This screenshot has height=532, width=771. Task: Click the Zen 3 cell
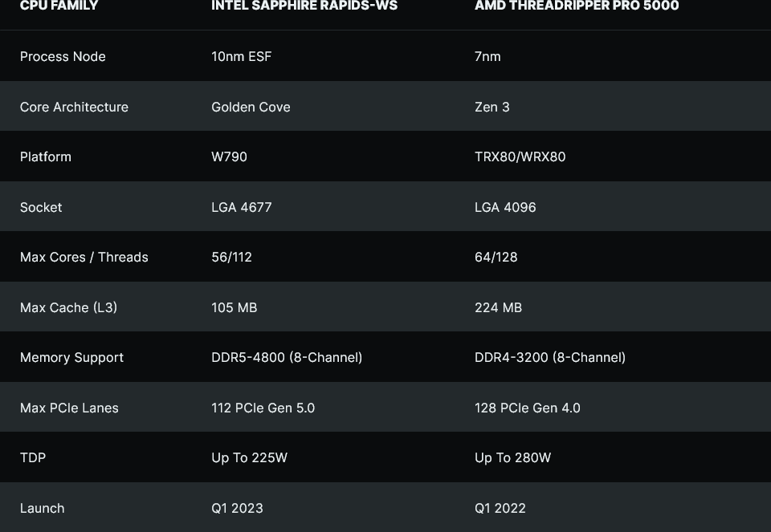click(492, 107)
